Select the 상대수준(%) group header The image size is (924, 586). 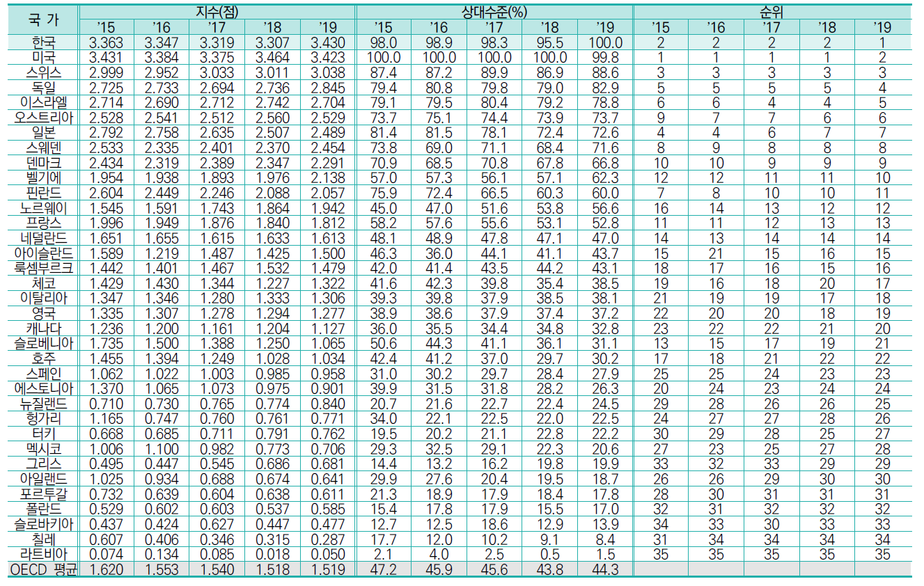click(x=494, y=11)
